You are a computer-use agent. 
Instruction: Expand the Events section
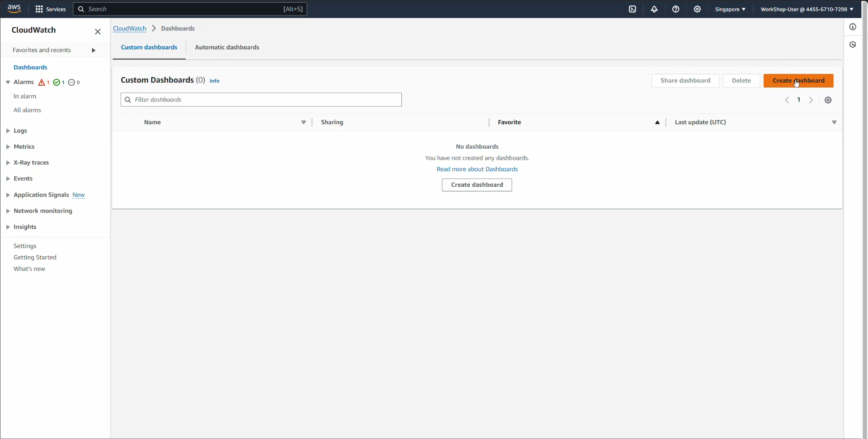(8, 179)
